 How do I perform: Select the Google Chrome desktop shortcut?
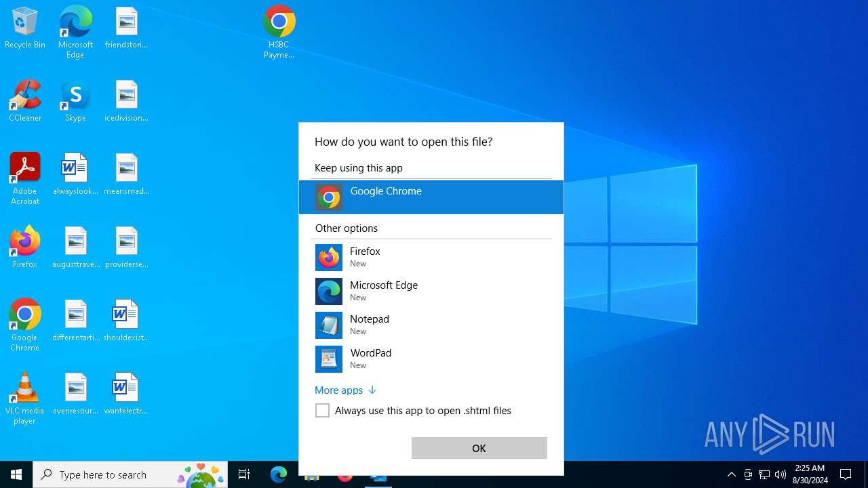point(25,325)
